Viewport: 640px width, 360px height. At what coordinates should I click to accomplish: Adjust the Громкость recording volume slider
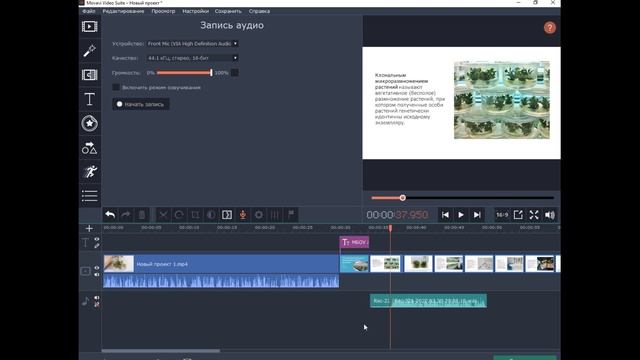(x=184, y=73)
